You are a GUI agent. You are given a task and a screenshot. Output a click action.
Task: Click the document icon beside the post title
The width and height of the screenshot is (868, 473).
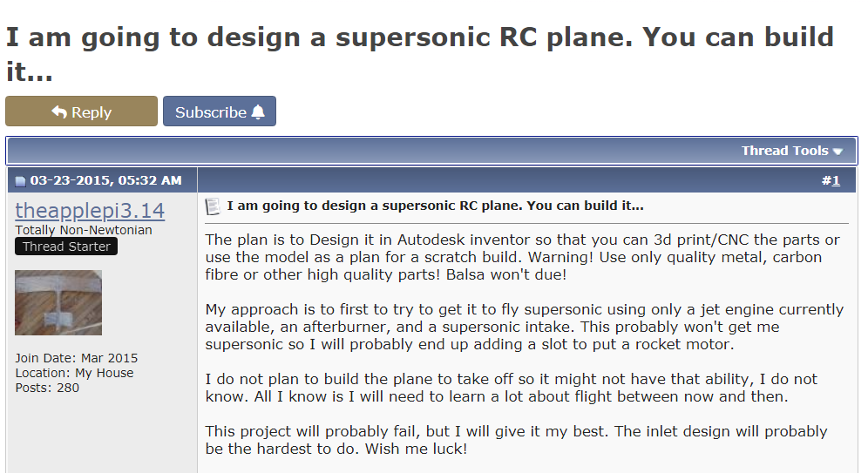213,206
